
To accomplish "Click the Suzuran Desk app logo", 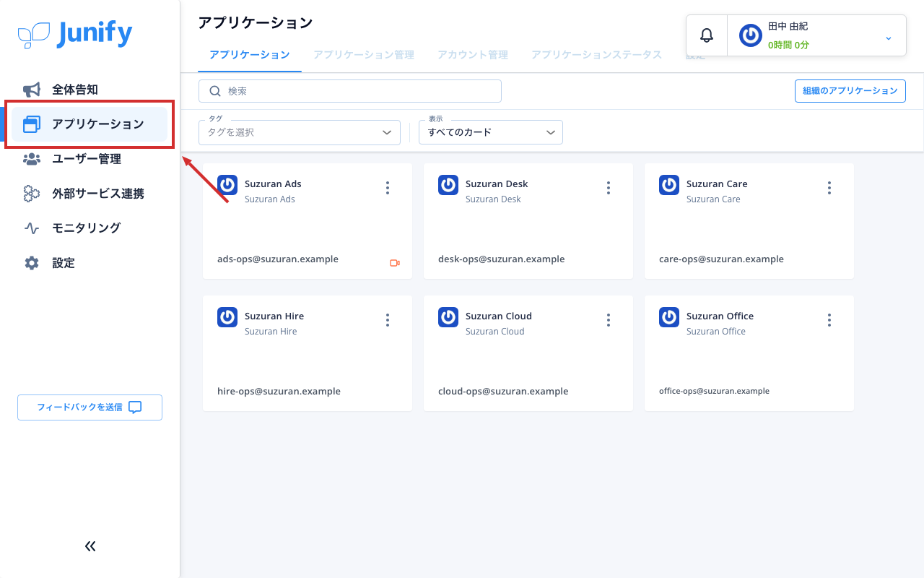I will click(x=448, y=185).
